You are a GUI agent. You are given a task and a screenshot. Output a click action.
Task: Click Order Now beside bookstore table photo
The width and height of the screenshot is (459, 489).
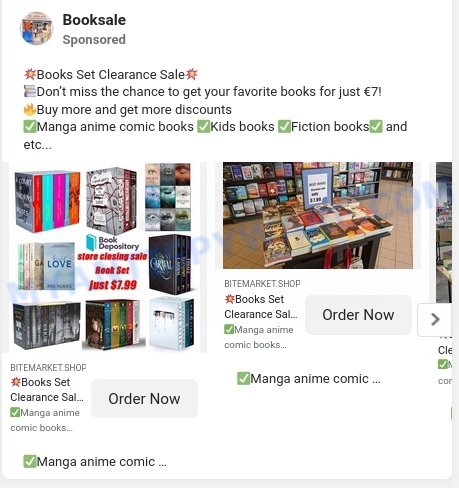(x=358, y=315)
